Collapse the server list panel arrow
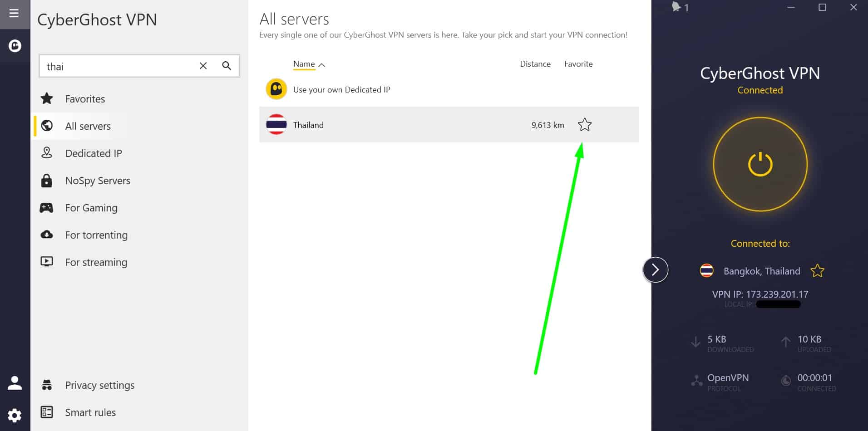 click(x=655, y=270)
